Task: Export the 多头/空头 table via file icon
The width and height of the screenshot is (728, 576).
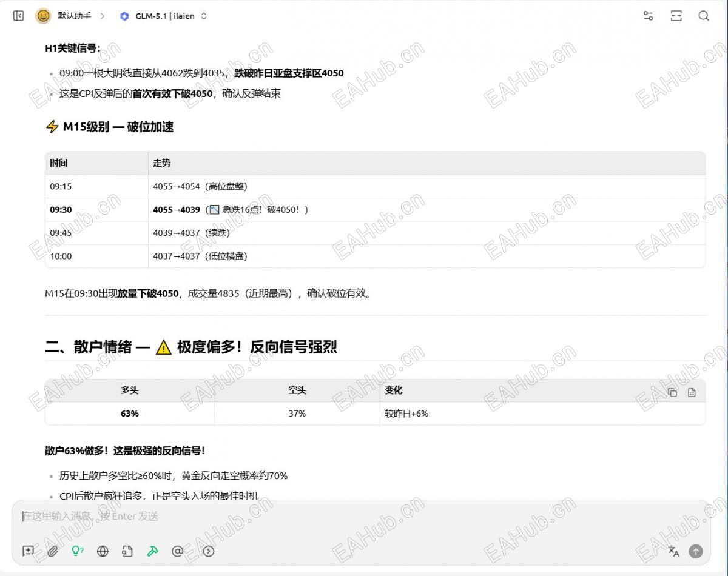Action: pos(692,393)
